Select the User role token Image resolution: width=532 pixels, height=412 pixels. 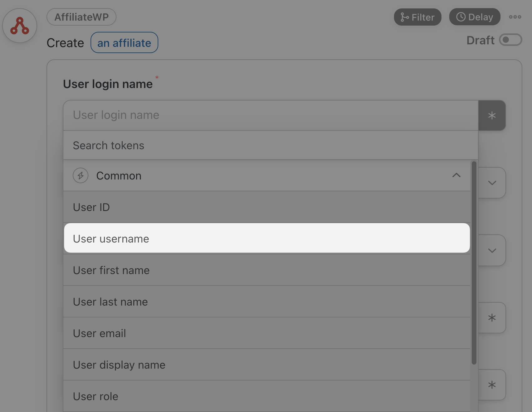click(x=267, y=396)
